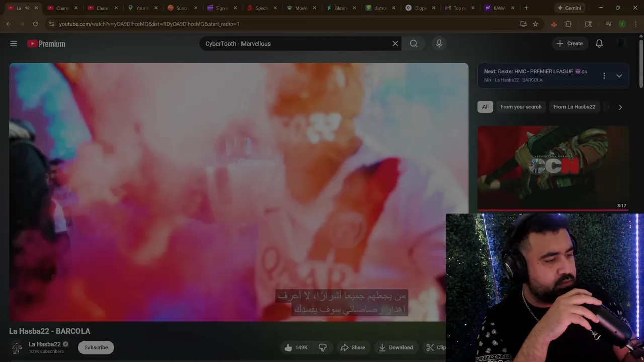Screen dimensions: 644x362
Task: Clear the search box with the X
Action: tap(395, 44)
